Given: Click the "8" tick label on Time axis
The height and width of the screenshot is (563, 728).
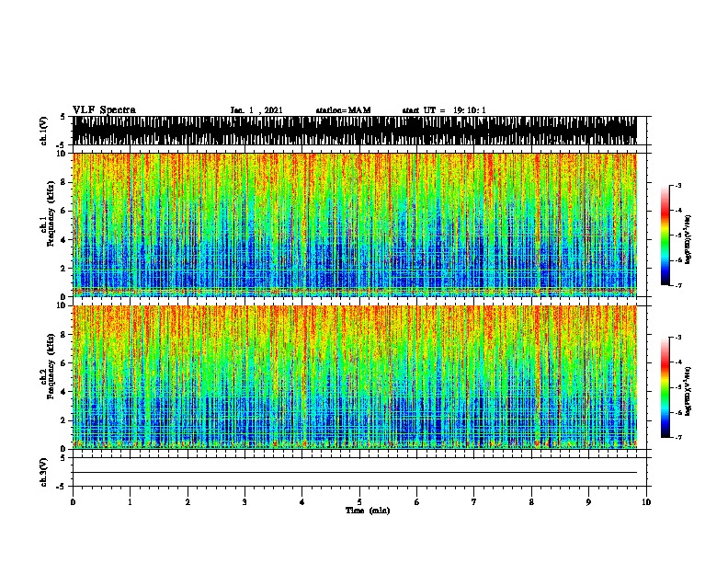Looking at the screenshot, I should click(x=531, y=502).
